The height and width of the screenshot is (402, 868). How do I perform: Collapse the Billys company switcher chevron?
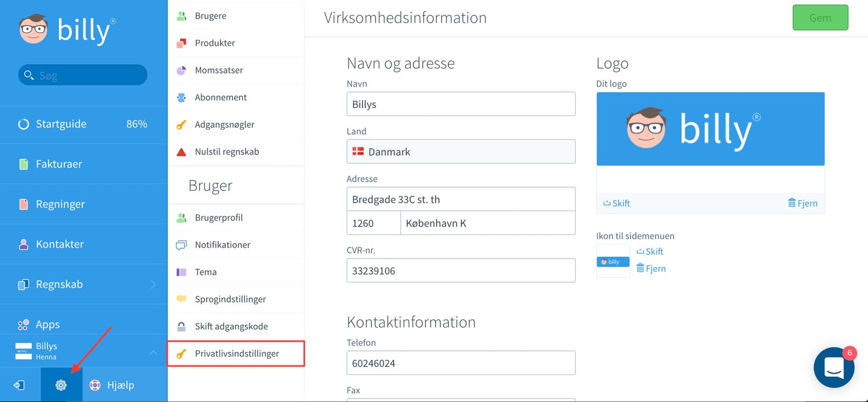click(153, 352)
